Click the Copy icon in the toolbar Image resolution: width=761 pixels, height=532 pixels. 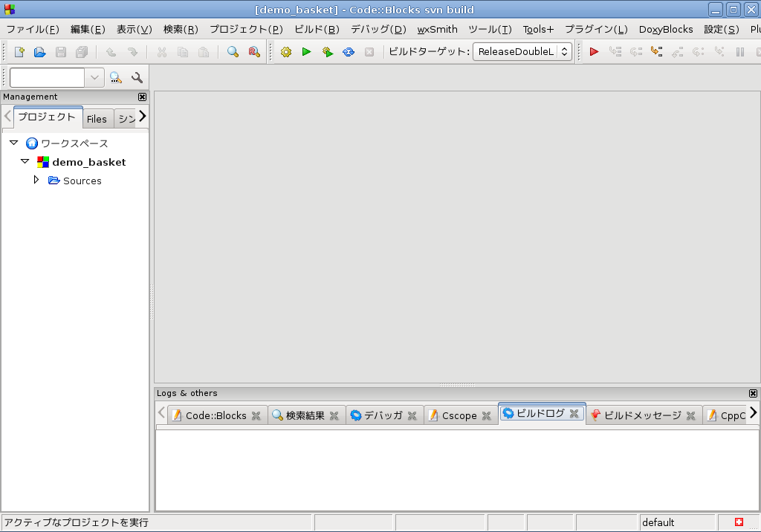183,51
